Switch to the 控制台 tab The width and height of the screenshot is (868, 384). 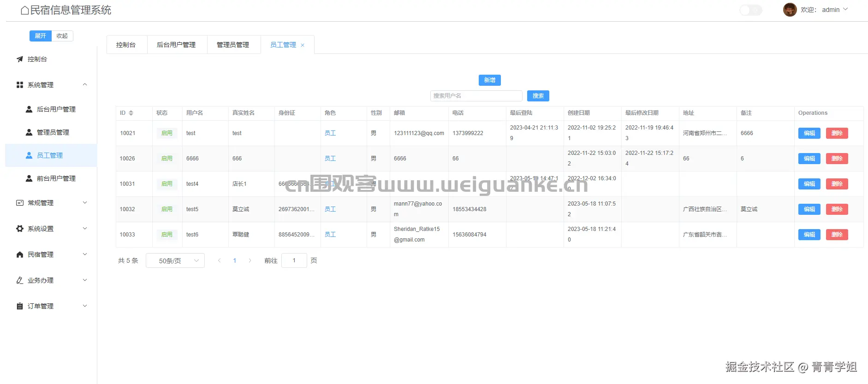click(126, 45)
